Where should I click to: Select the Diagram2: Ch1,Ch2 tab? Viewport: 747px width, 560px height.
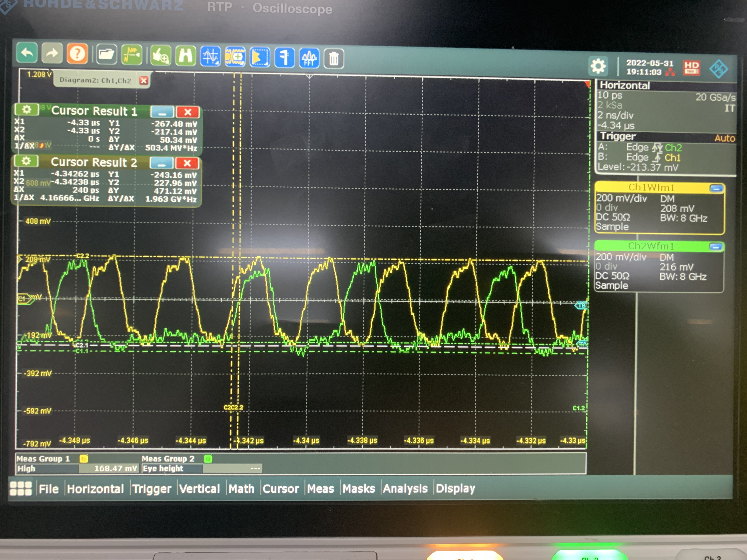pos(95,80)
